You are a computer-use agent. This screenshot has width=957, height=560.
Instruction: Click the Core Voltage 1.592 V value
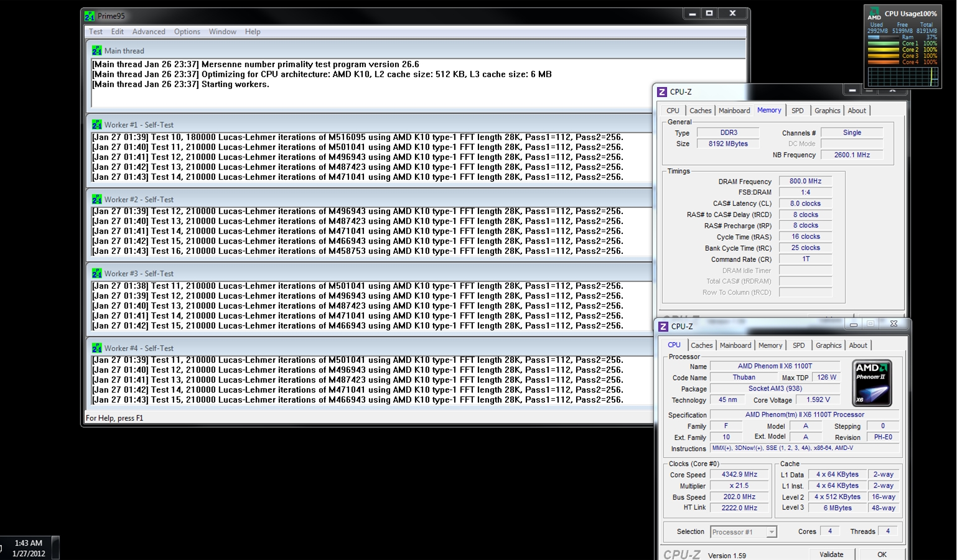point(818,400)
